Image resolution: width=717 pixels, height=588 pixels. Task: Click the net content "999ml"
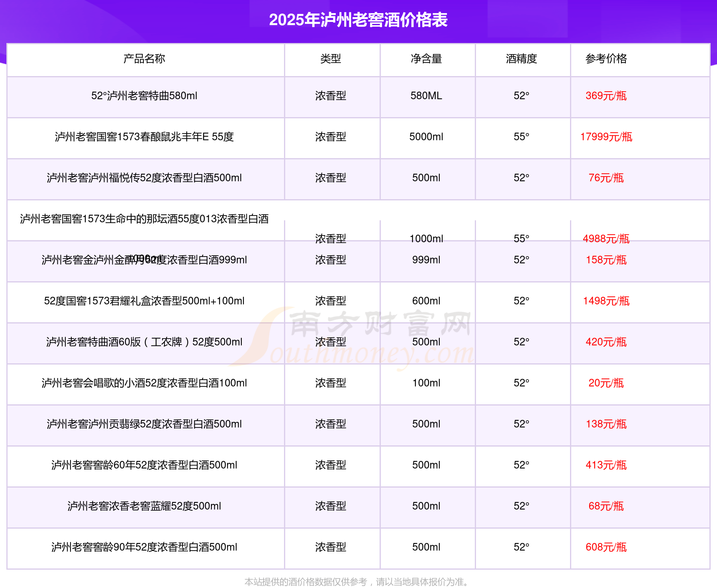pyautogui.click(x=426, y=260)
